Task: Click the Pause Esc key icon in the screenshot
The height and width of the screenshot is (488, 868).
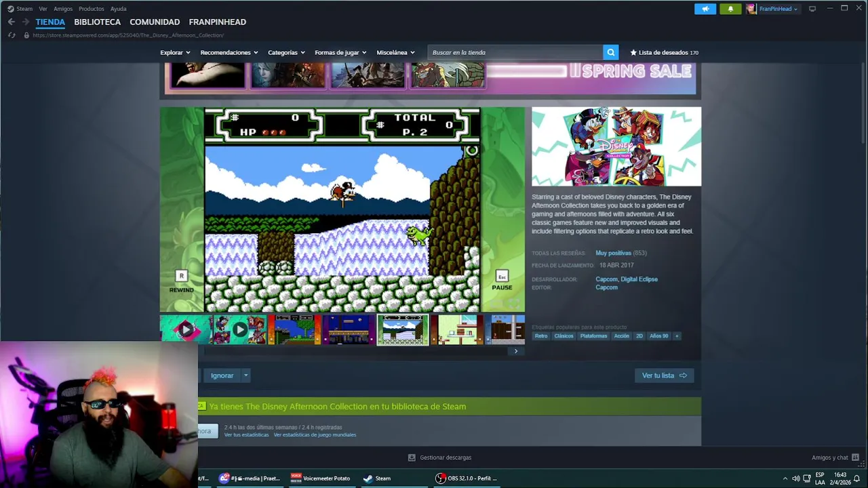Action: pos(502,276)
